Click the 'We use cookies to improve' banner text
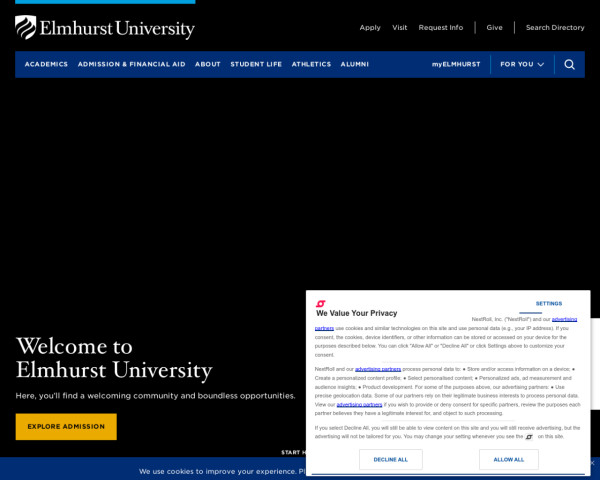 (222, 471)
